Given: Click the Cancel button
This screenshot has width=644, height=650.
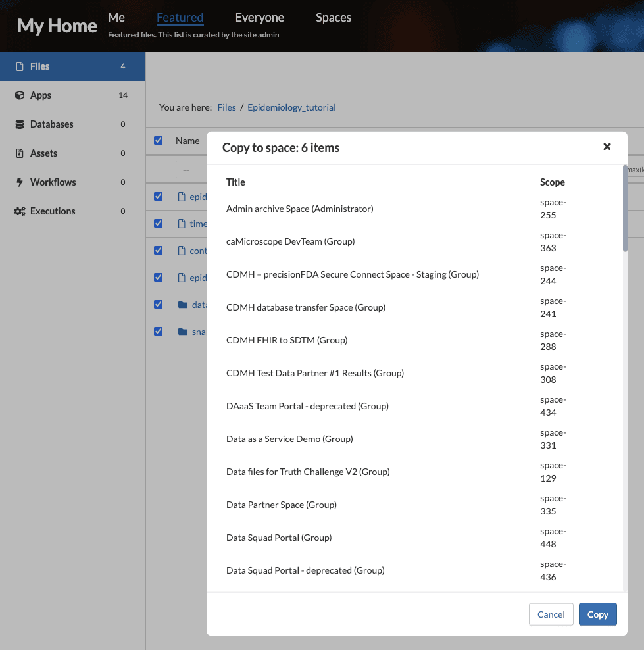Looking at the screenshot, I should point(551,614).
